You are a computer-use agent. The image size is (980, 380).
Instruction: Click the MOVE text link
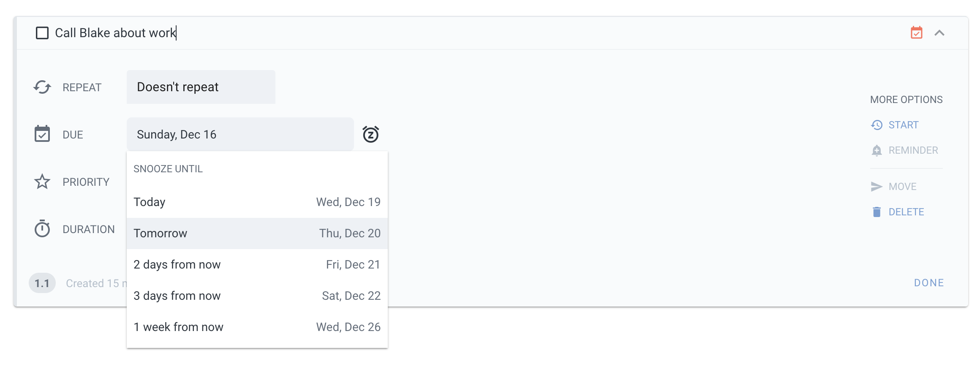(902, 186)
